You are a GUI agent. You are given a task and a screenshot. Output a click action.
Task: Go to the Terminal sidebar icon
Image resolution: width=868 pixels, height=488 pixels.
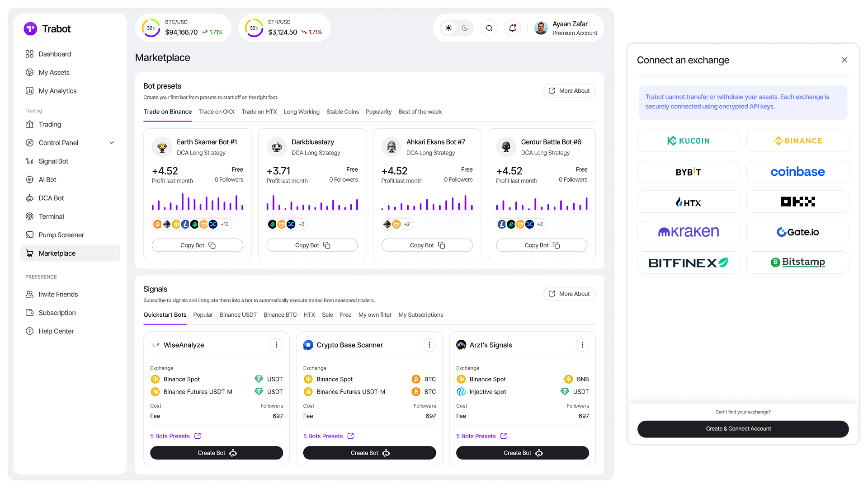click(x=30, y=216)
